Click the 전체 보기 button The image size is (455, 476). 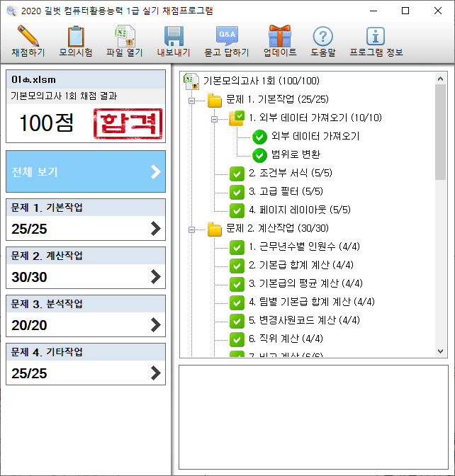point(85,171)
